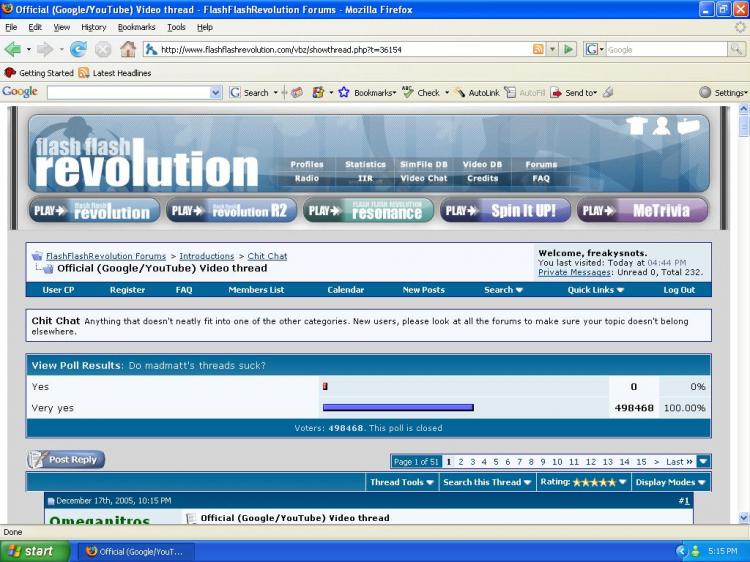This screenshot has width=750, height=562.
Task: Click the Google toolbar Search button
Action: click(x=249, y=93)
